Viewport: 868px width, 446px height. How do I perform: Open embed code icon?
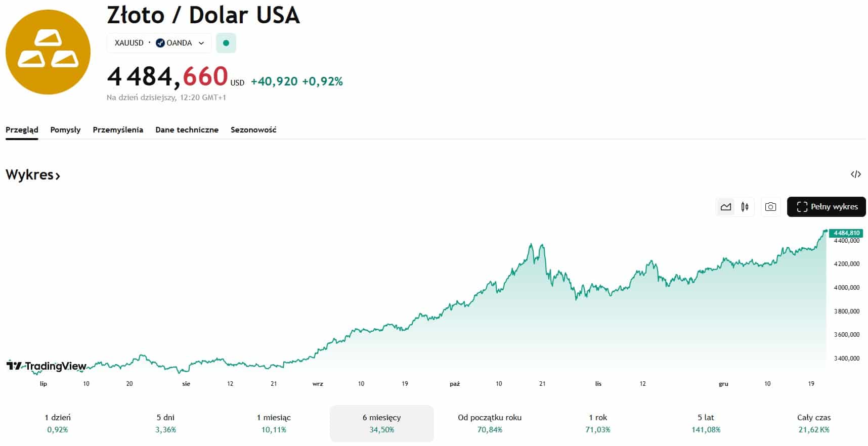[855, 174]
